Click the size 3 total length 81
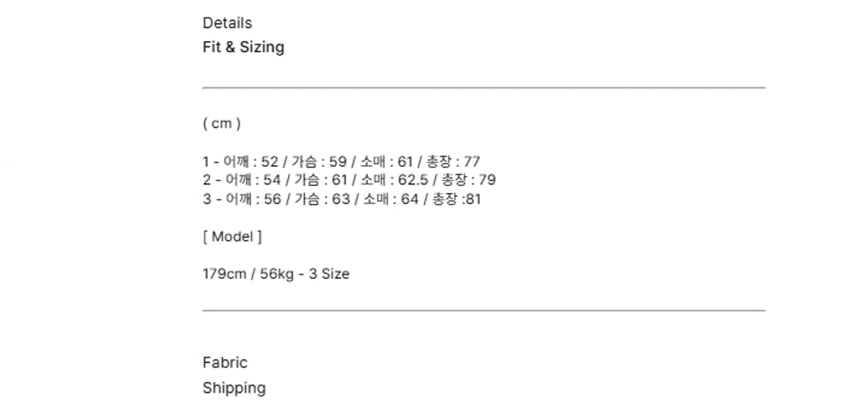 point(473,199)
